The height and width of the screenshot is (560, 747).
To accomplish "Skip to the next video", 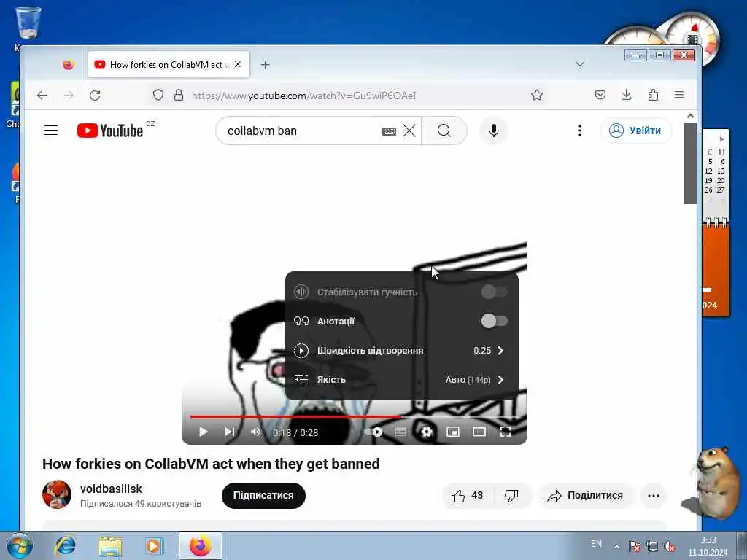I will (230, 432).
